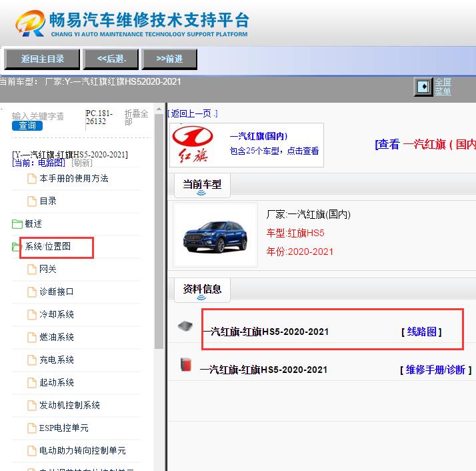Collapse the 系统/位置图 folder icon
This screenshot has height=471, width=476.
pos(15,247)
